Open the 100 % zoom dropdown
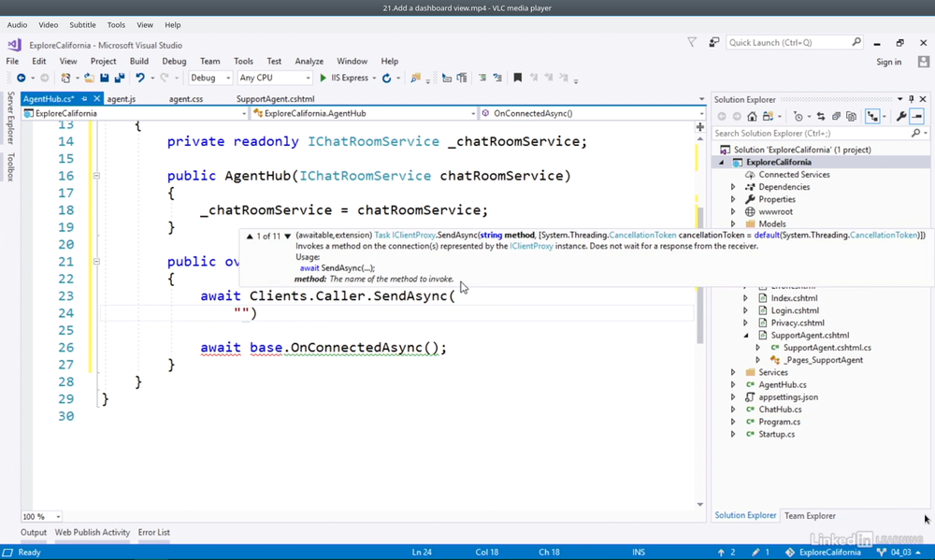Image resolution: width=935 pixels, height=560 pixels. (x=42, y=516)
